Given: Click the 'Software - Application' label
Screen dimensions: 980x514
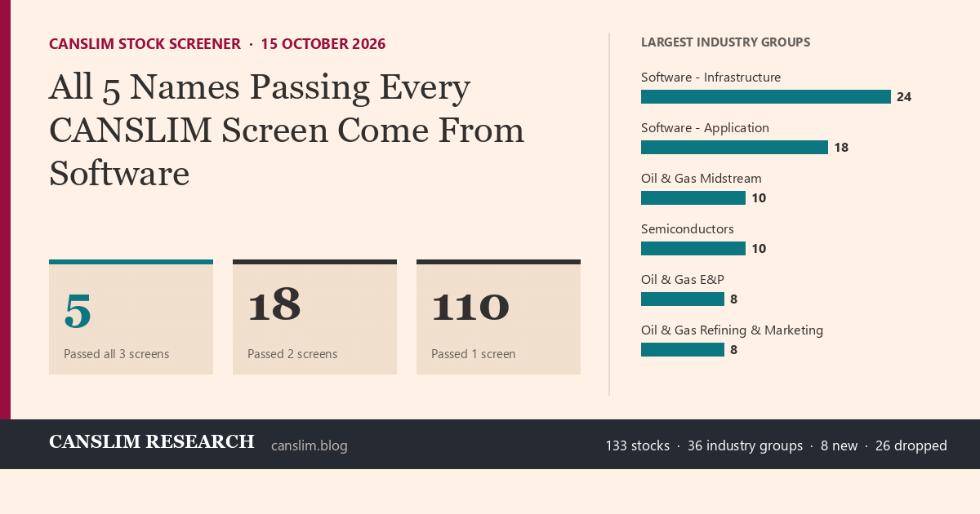Looking at the screenshot, I should 705,128.
